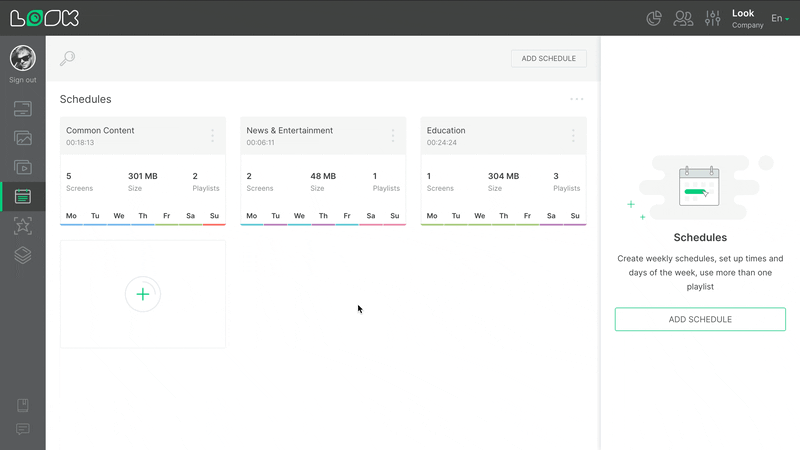Open News & Entertainment card options menu
The height and width of the screenshot is (450, 800).
click(392, 136)
